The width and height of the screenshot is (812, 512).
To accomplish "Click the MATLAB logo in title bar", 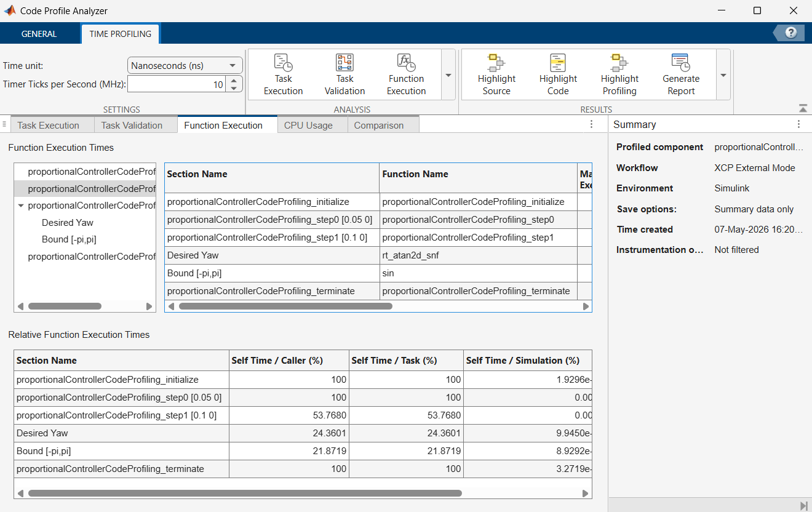I will click(x=10, y=10).
